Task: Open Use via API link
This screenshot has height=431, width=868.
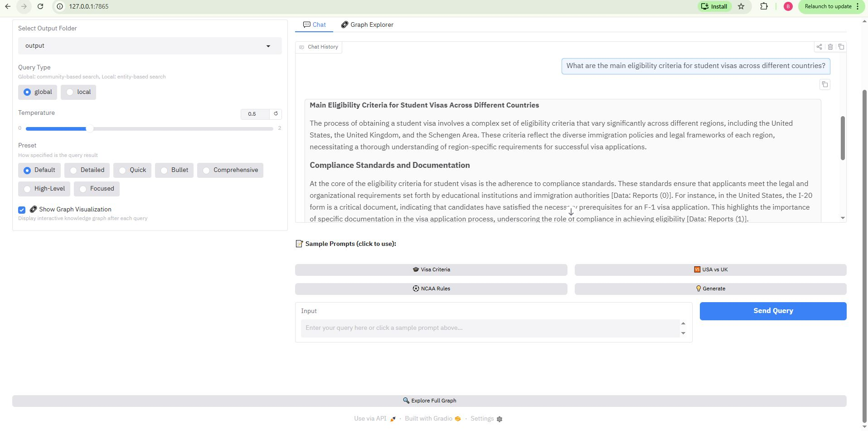Action: [x=375, y=418]
